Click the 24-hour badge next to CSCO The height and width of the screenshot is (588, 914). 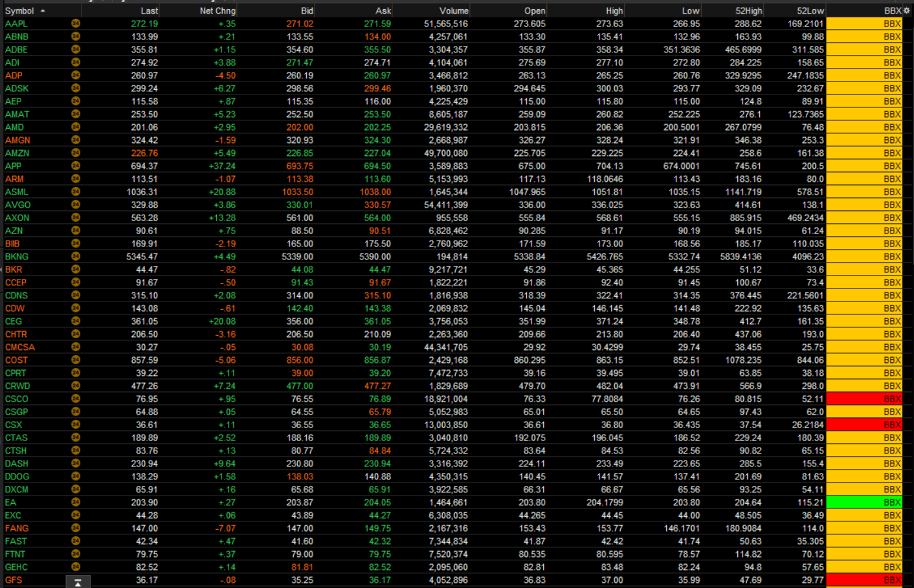coord(76,399)
